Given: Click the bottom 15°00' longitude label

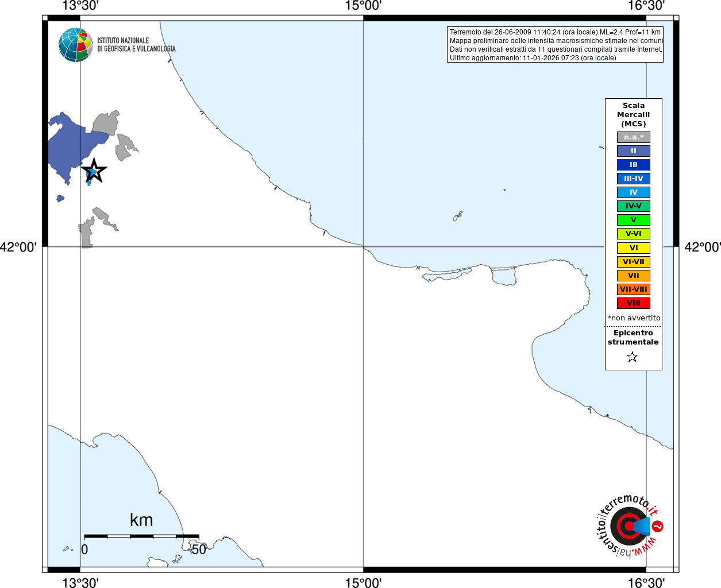Looking at the screenshot, I should (363, 583).
